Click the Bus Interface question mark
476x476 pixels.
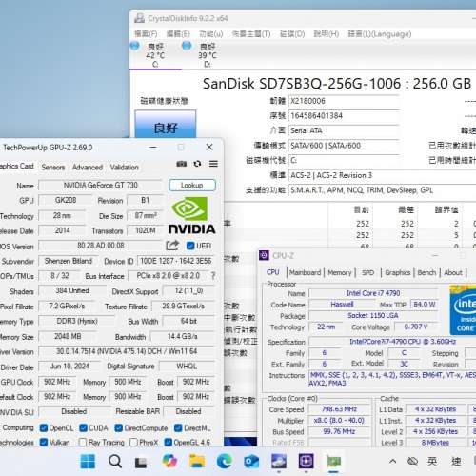(213, 276)
